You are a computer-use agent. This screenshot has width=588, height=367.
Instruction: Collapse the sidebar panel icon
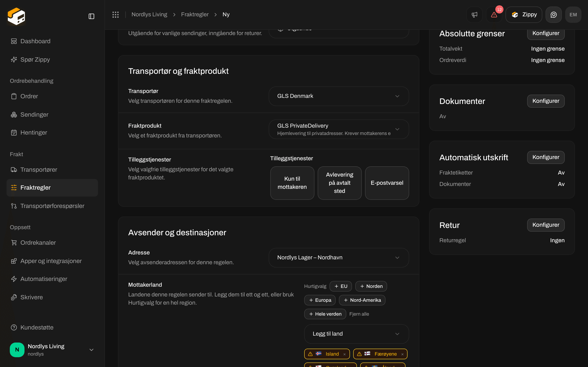[91, 16]
